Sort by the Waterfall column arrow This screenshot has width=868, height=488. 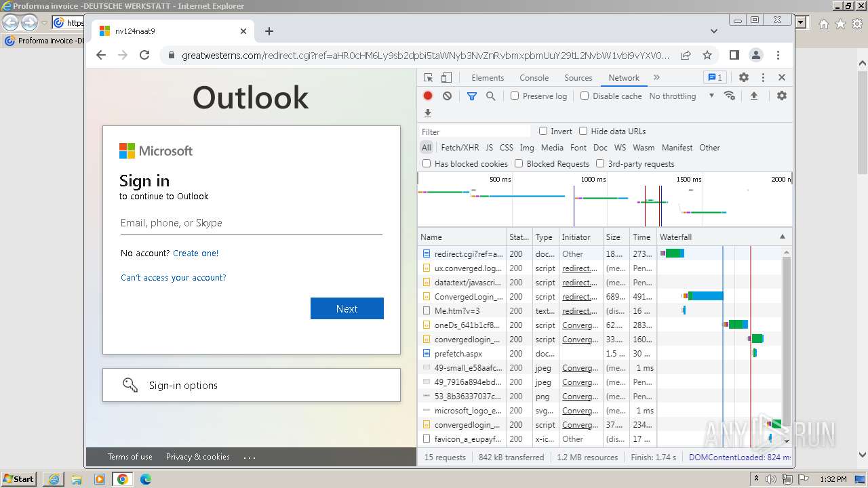[783, 237]
